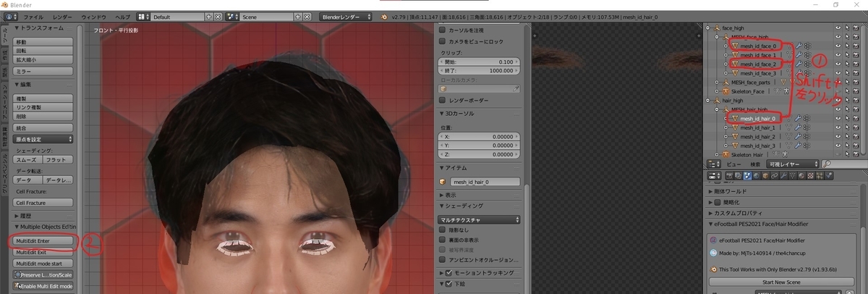The image size is (868, 294).
Task: Open the レンダー menu
Action: 62,16
